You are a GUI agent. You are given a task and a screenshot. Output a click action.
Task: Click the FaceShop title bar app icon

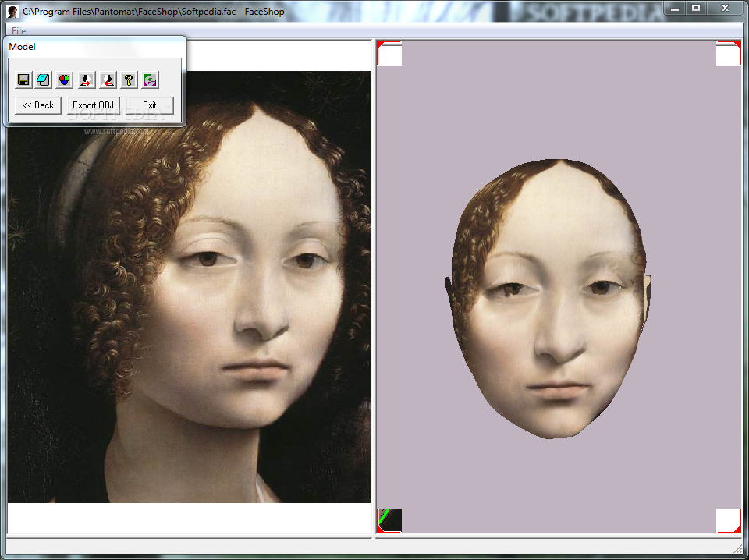coord(12,12)
